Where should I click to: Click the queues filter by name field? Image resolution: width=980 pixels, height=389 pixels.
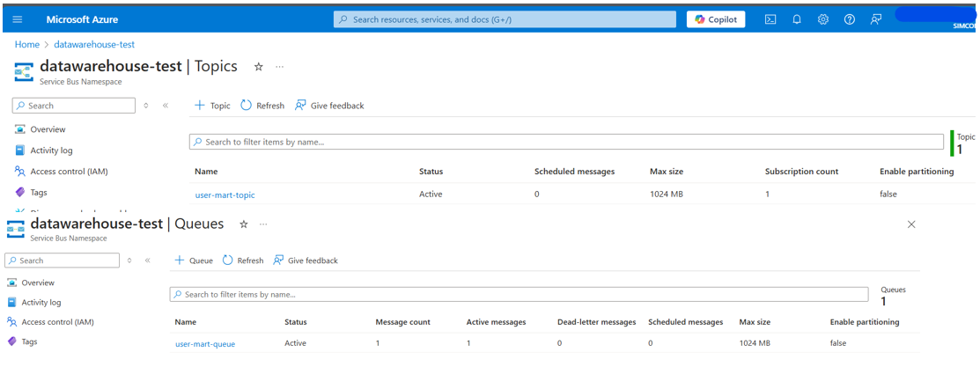tap(519, 294)
